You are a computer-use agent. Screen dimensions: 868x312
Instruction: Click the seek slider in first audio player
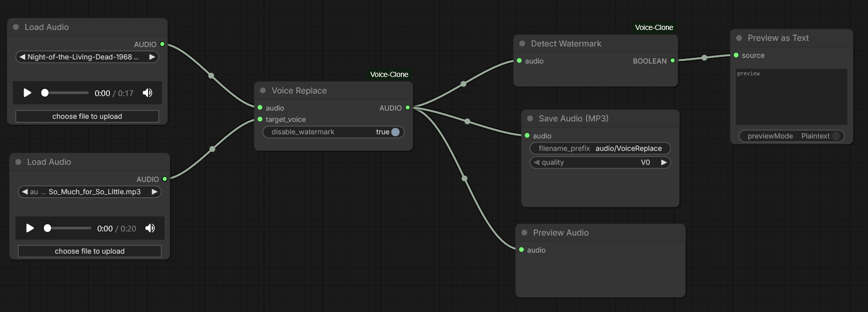(x=66, y=93)
